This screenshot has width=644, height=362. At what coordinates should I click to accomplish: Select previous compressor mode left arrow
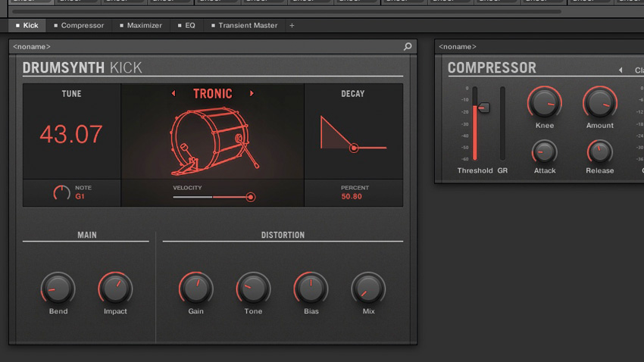pos(621,70)
